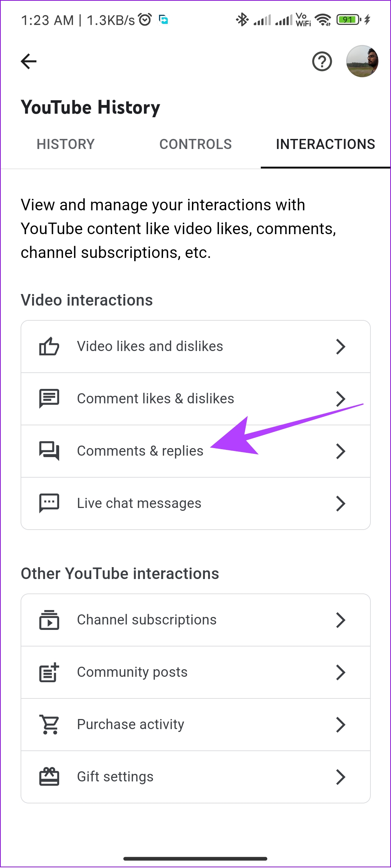This screenshot has width=391, height=868.
Task: Expand Live chat messages chevron
Action: coord(341,503)
